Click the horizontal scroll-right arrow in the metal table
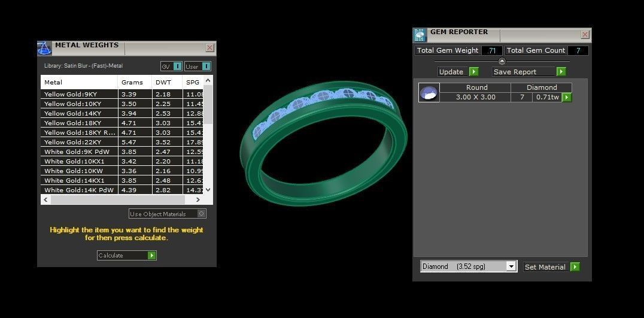The image size is (644, 318). click(x=198, y=199)
